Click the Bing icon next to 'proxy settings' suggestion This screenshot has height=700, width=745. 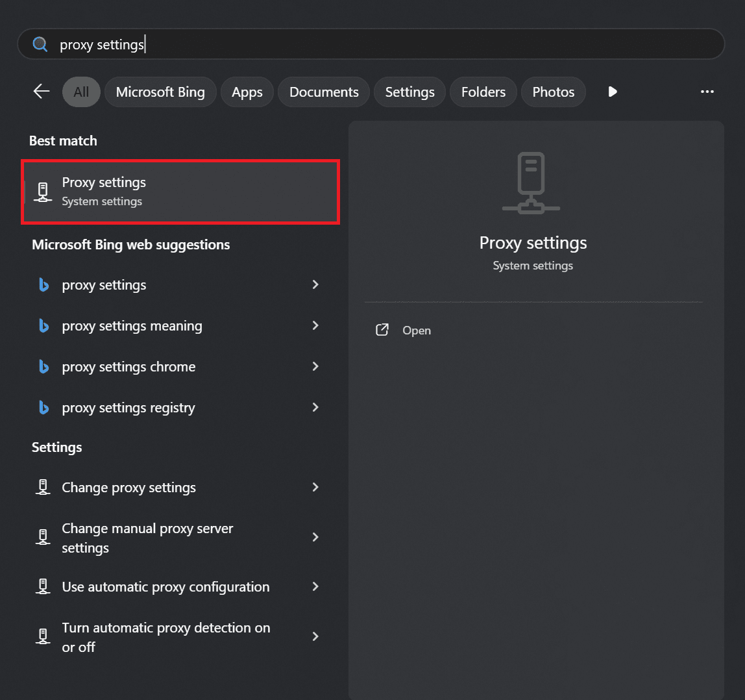(43, 284)
